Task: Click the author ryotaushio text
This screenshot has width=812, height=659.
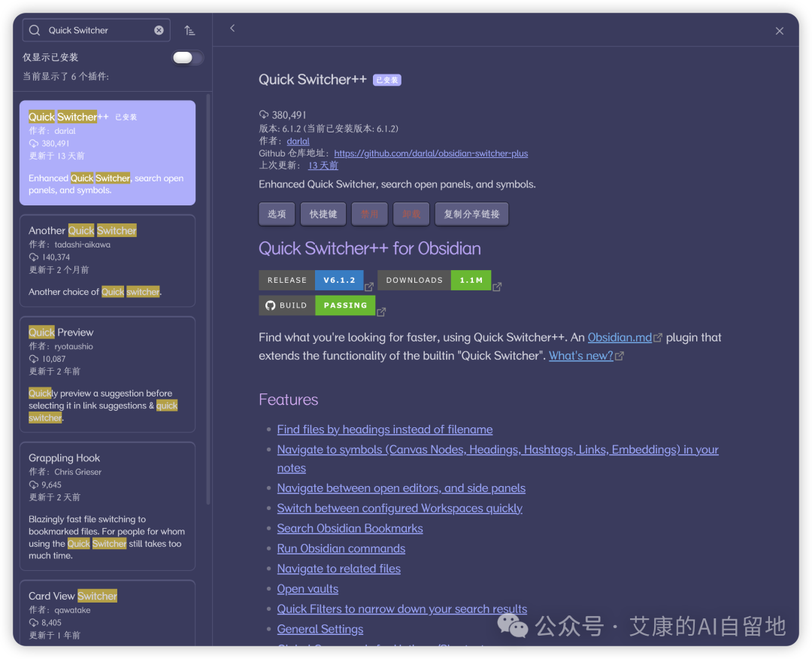Action: [74, 346]
